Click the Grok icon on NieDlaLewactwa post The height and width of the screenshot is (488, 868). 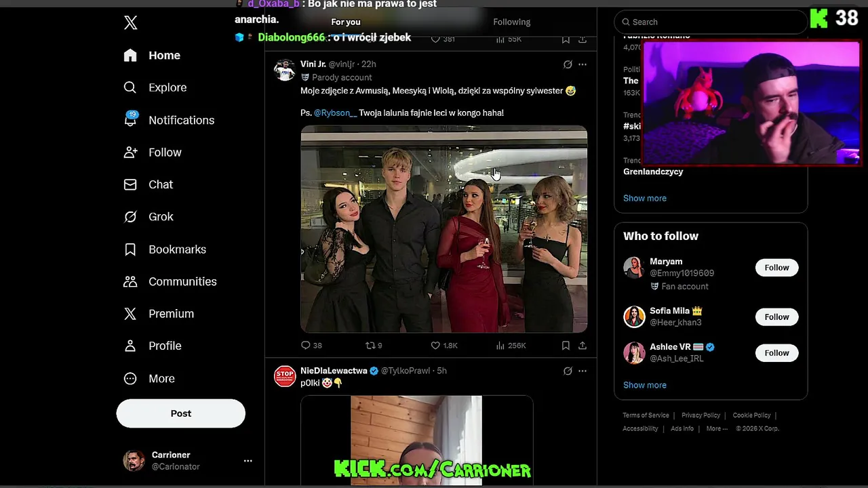568,371
